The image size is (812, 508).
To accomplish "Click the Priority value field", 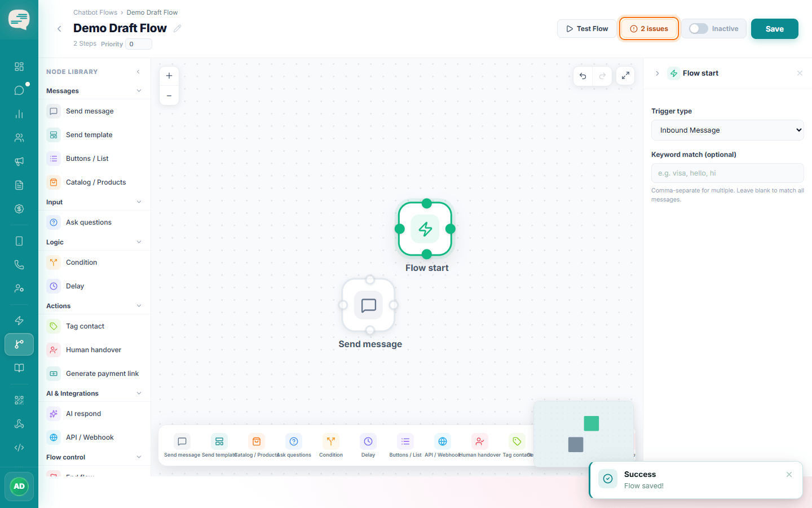I will [x=139, y=44].
